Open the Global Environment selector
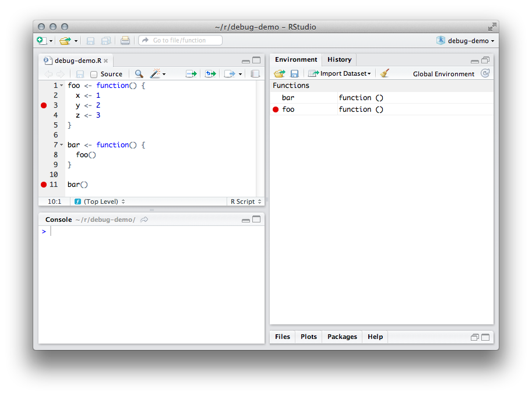 [x=443, y=74]
